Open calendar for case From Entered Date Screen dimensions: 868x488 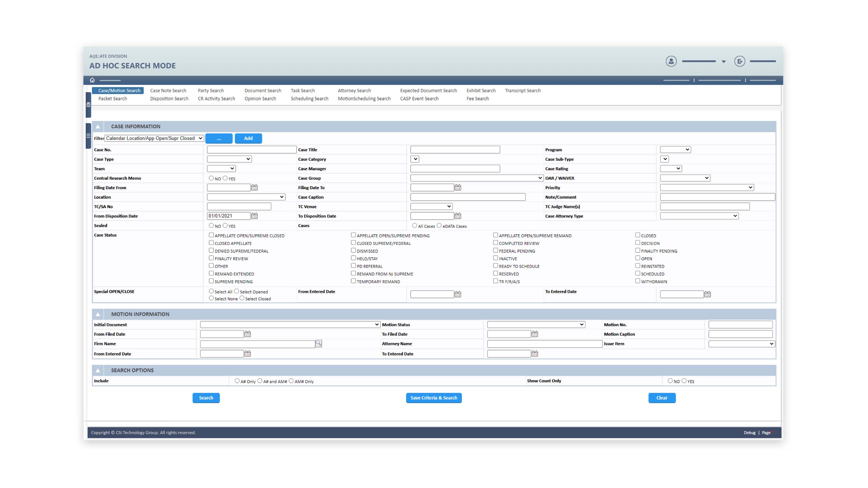(x=458, y=294)
